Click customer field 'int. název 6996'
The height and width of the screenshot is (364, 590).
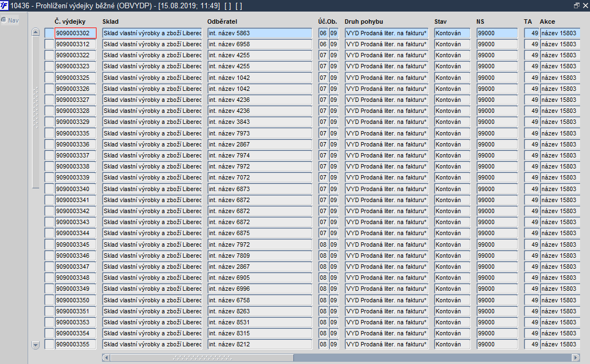click(x=260, y=289)
